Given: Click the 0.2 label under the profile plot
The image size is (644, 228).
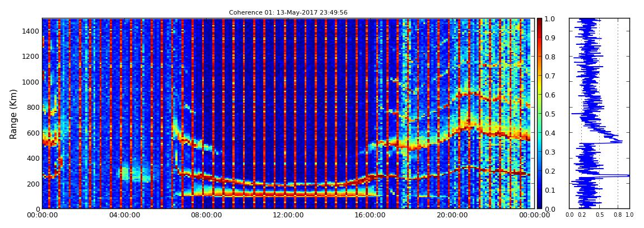Looking at the screenshot, I should click(x=582, y=215).
